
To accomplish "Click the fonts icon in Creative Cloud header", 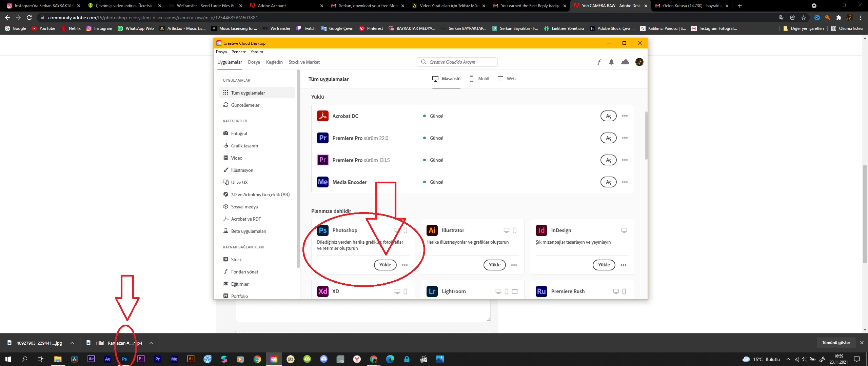I will pos(599,62).
